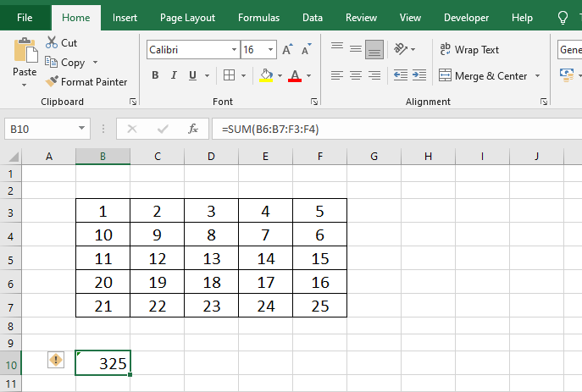
Task: Switch to the Formulas tab
Action: click(258, 18)
